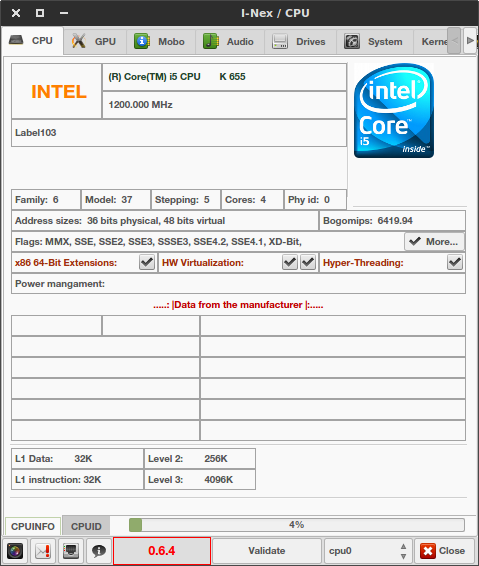Select the System tab
Image resolution: width=479 pixels, height=566 pixels.
tap(375, 42)
